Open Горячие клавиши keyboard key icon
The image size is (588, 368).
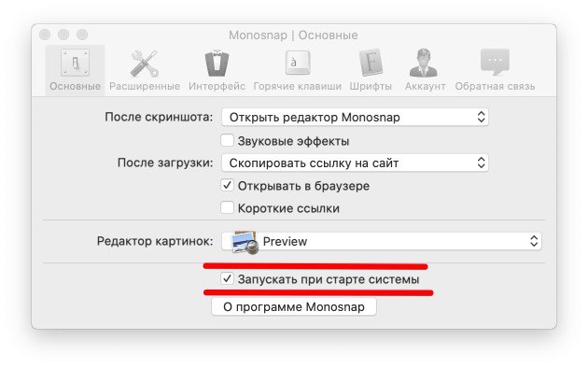pyautogui.click(x=298, y=63)
